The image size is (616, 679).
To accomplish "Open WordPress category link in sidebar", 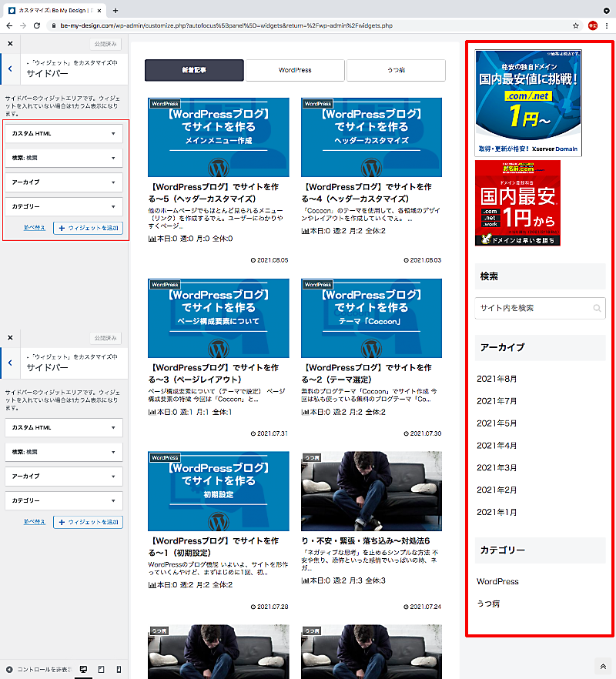I will [x=497, y=581].
